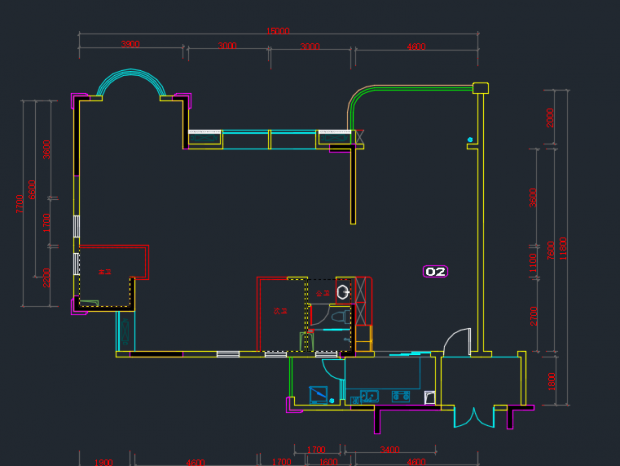The height and width of the screenshot is (466, 620).
Task: Select the small cyan point marker
Action: tap(469, 139)
